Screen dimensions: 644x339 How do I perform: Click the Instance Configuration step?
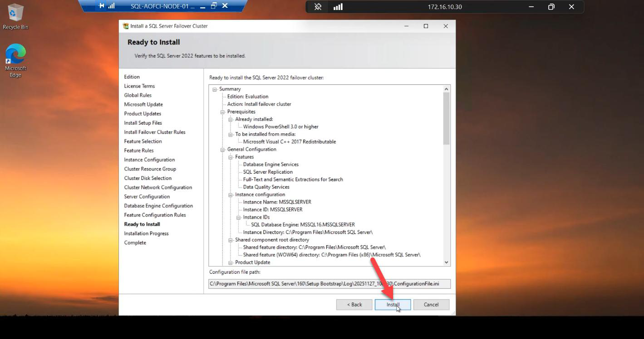150,160
